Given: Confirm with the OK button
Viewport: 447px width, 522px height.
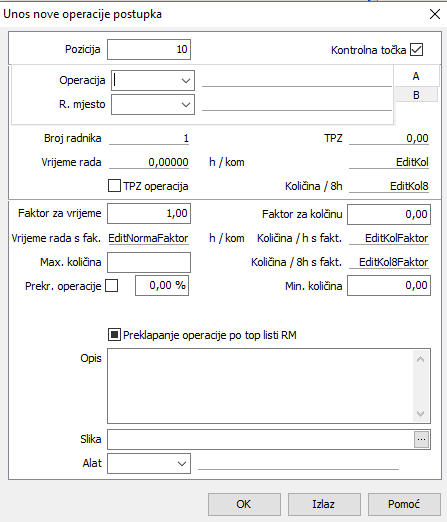Looking at the screenshot, I should pos(244,504).
